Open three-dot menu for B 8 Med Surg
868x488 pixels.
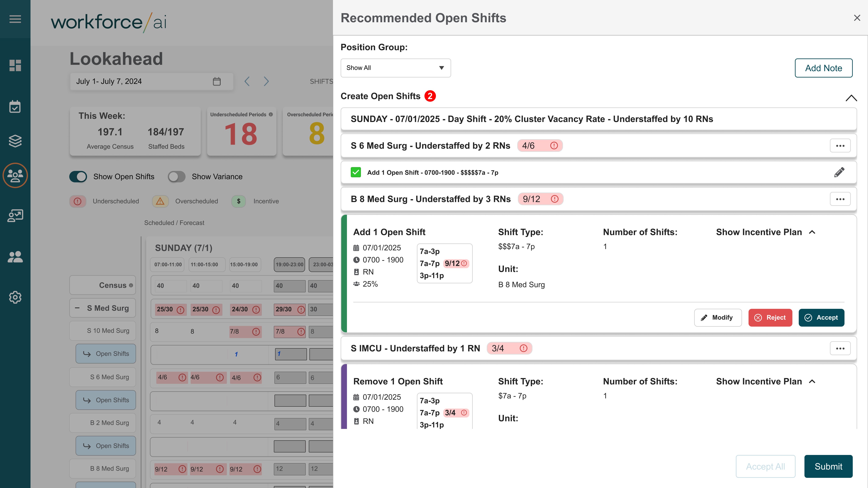pos(840,199)
